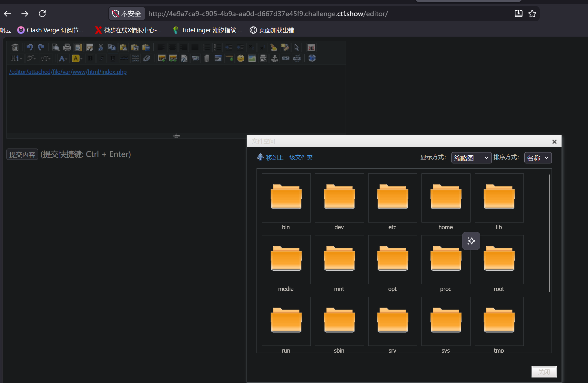The image size is (588, 383).
Task: Toggle underline formatting in the editor
Action: point(113,58)
